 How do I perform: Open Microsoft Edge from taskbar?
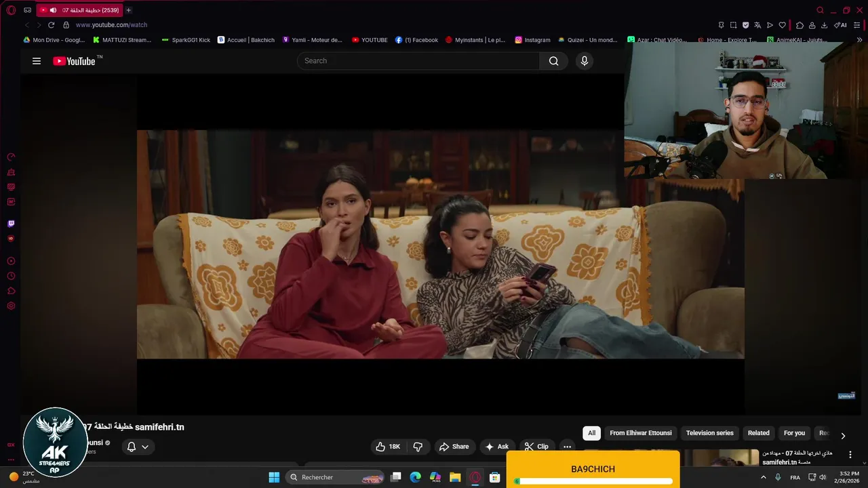tap(416, 477)
